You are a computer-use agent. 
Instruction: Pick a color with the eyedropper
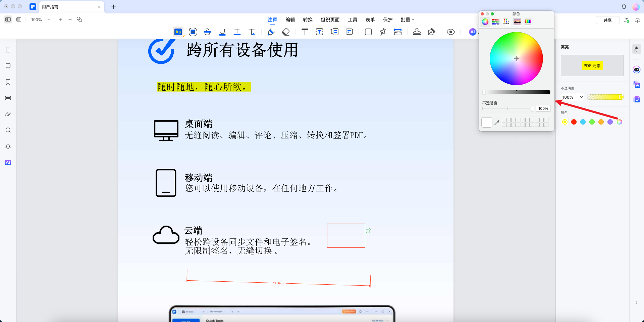click(x=497, y=122)
